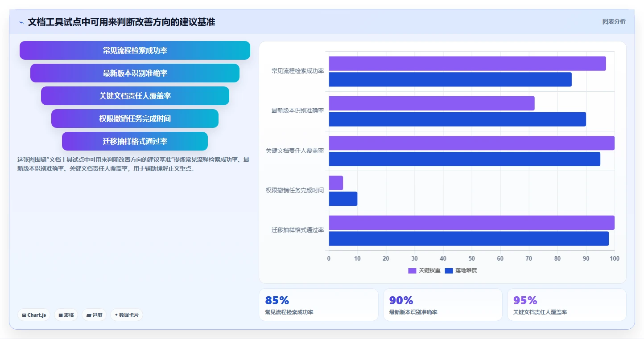The width and height of the screenshot is (644, 339).
Task: Select the 关键文档责任人覆盖率 funnel stage
Action: click(135, 96)
